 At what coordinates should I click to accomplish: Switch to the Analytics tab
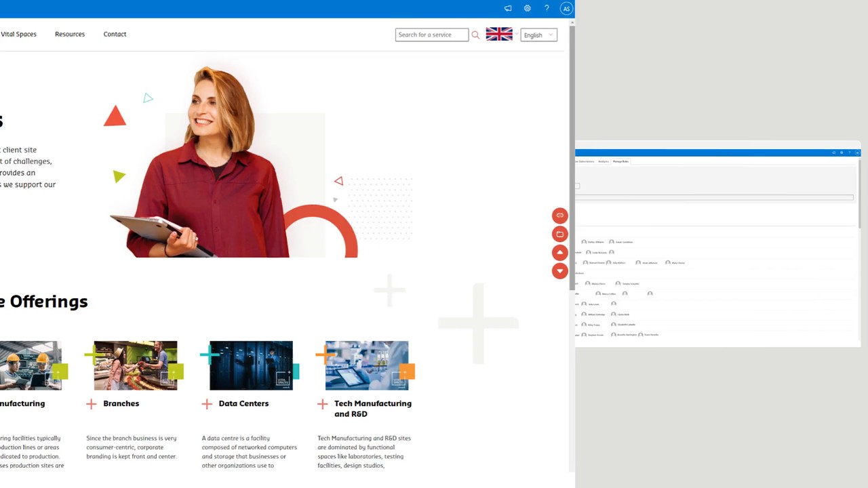point(604,161)
